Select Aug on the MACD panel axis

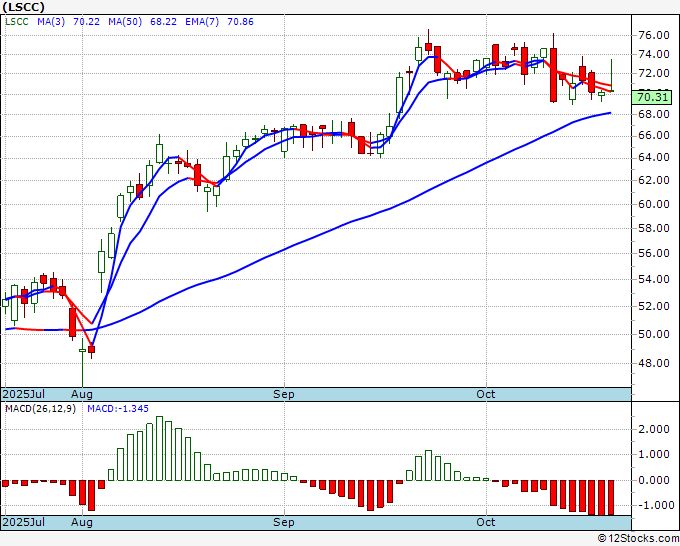82,522
